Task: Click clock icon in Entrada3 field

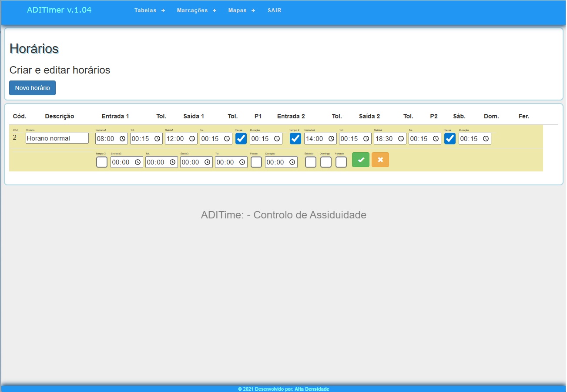Action: [138, 162]
